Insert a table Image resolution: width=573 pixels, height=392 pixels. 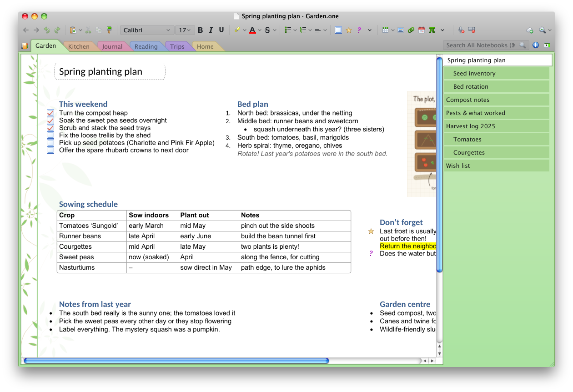tap(385, 30)
